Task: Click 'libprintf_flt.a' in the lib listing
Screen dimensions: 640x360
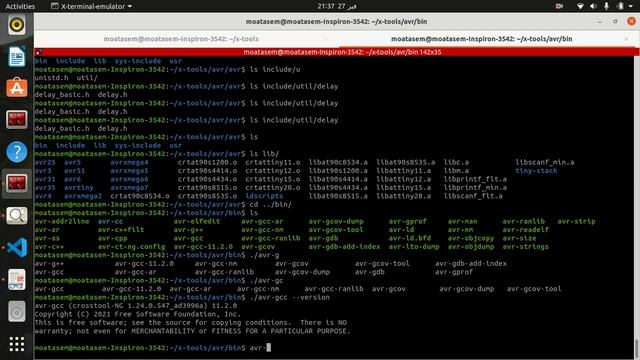Action: 475,179
